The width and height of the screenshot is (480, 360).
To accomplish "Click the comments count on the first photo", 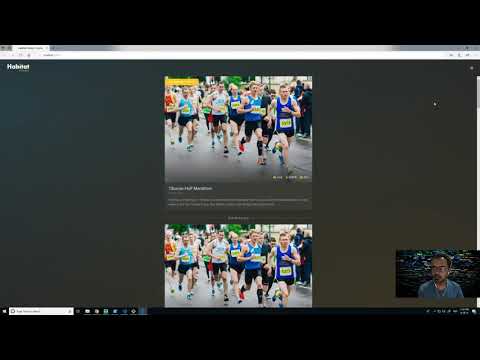I will tap(291, 177).
